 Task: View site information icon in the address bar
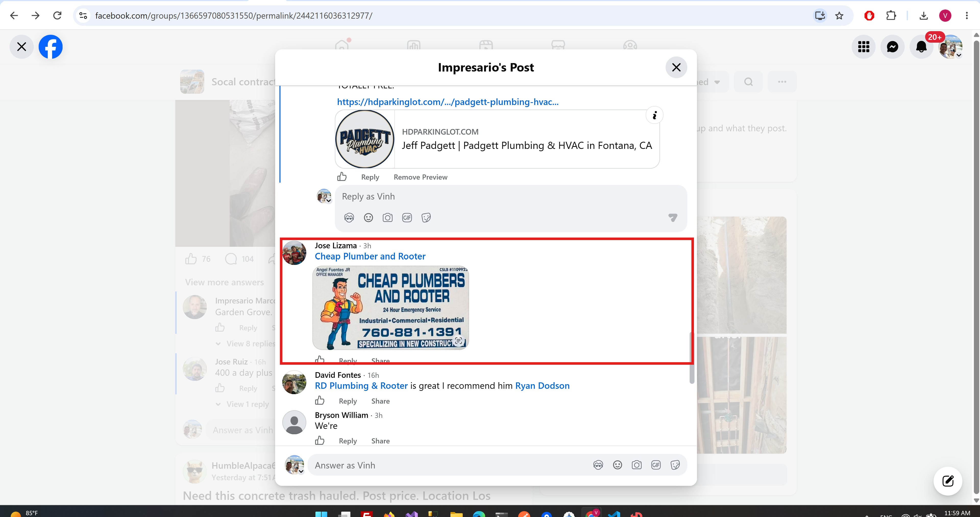coord(83,16)
